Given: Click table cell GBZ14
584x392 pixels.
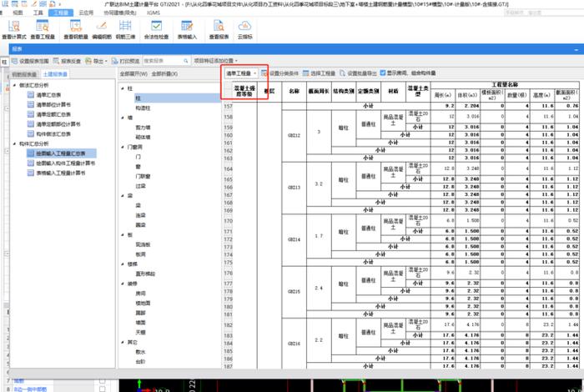Looking at the screenshot, I should pyautogui.click(x=295, y=239).
